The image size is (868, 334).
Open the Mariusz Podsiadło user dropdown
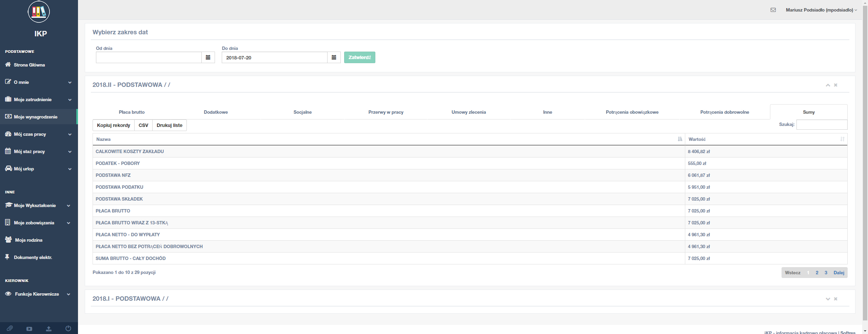(x=821, y=10)
